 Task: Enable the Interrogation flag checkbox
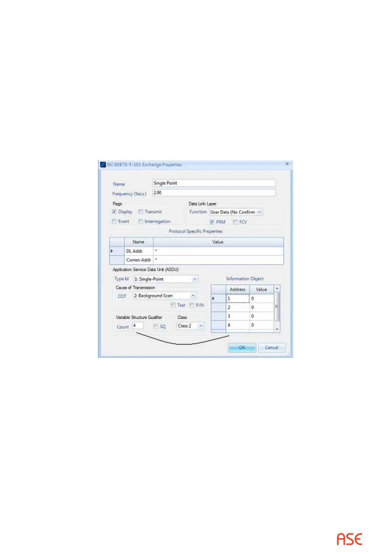[141, 221]
